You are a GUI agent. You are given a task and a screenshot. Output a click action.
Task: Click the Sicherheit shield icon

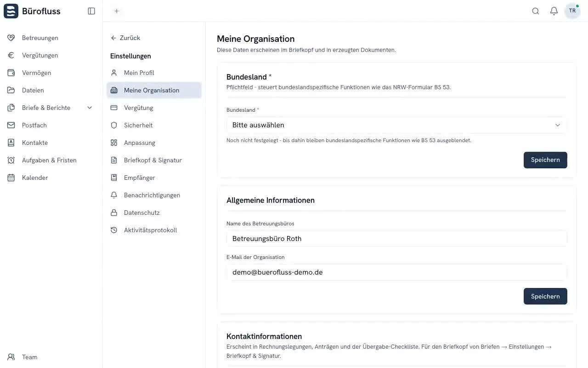pyautogui.click(x=114, y=125)
